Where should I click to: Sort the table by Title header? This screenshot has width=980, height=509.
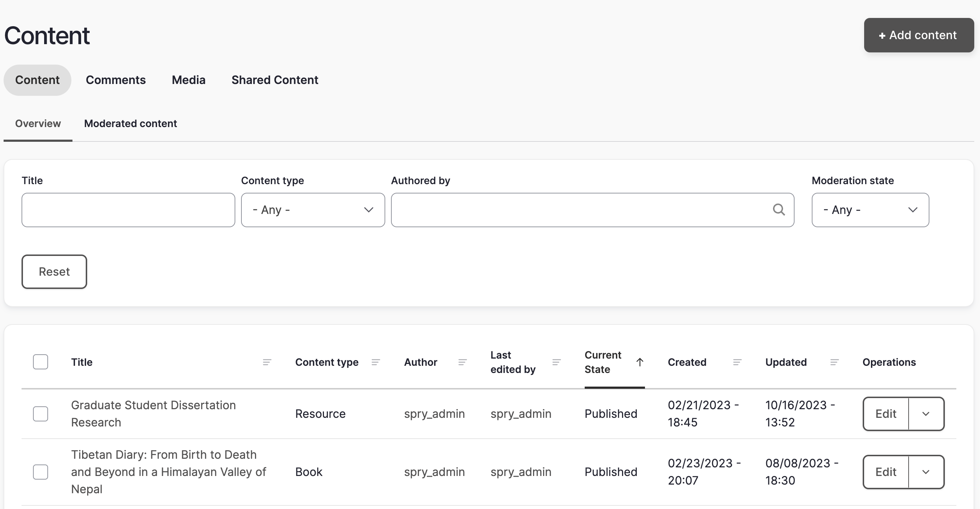(x=82, y=362)
